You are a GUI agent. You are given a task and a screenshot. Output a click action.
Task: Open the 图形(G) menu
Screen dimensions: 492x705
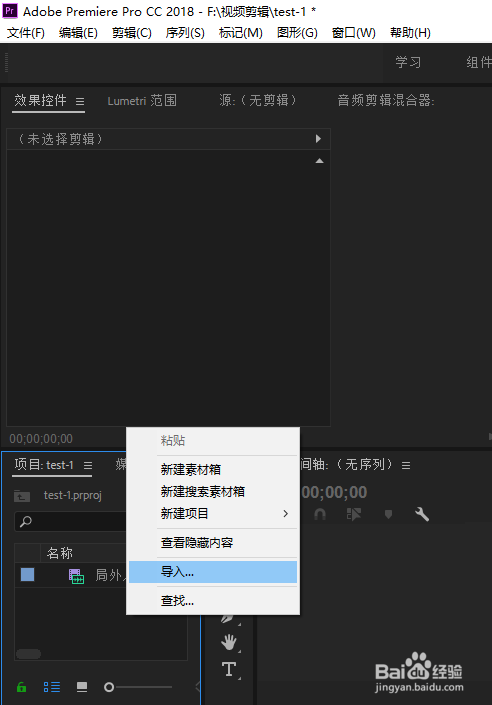coord(297,32)
